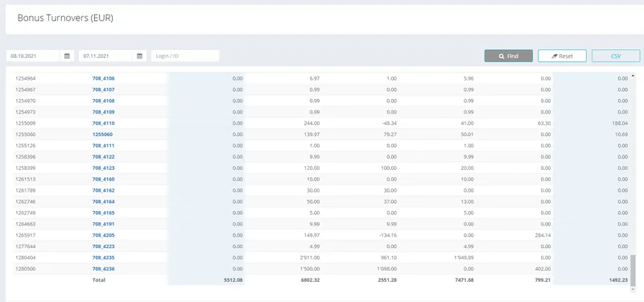
Task: Open account link 708_4122
Action: click(x=104, y=157)
